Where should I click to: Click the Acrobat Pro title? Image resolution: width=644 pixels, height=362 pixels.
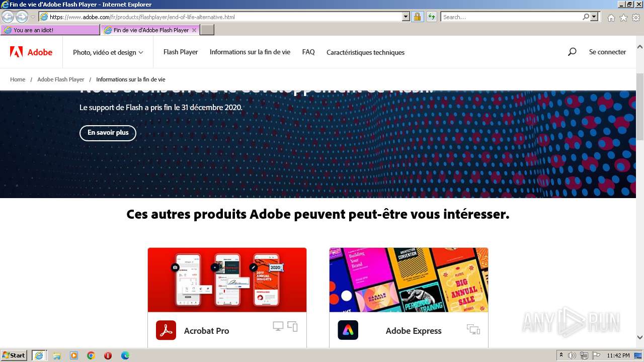(x=206, y=331)
